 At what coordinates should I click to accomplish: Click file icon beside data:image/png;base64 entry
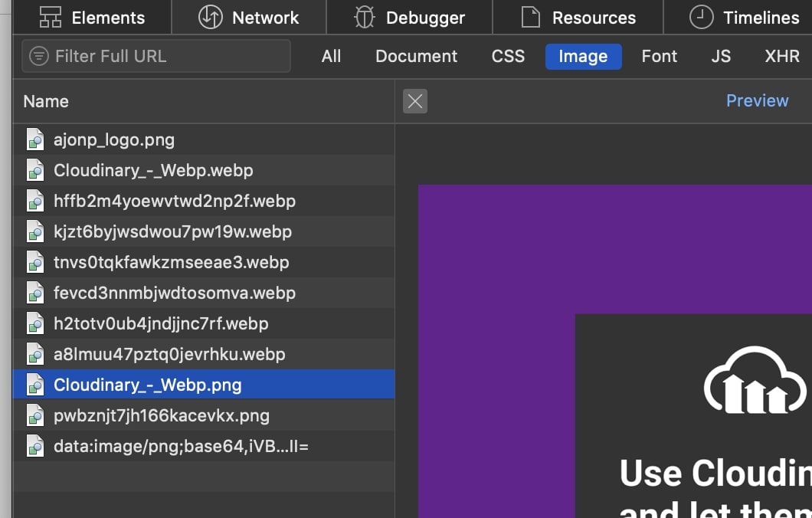(x=35, y=445)
